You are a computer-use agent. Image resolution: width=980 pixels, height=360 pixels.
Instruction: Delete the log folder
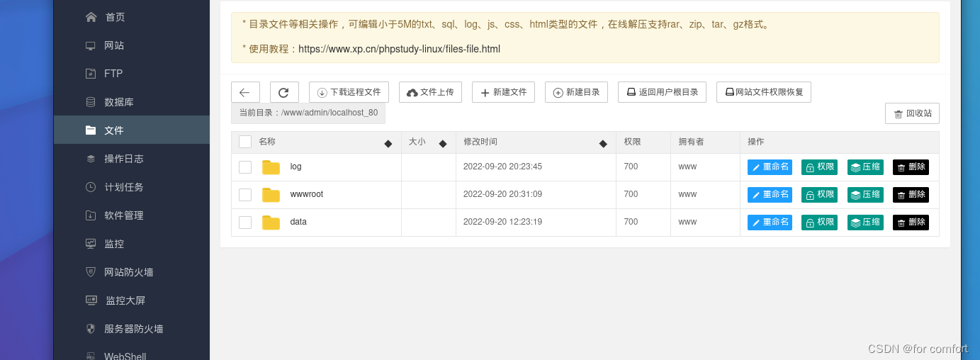click(x=911, y=167)
